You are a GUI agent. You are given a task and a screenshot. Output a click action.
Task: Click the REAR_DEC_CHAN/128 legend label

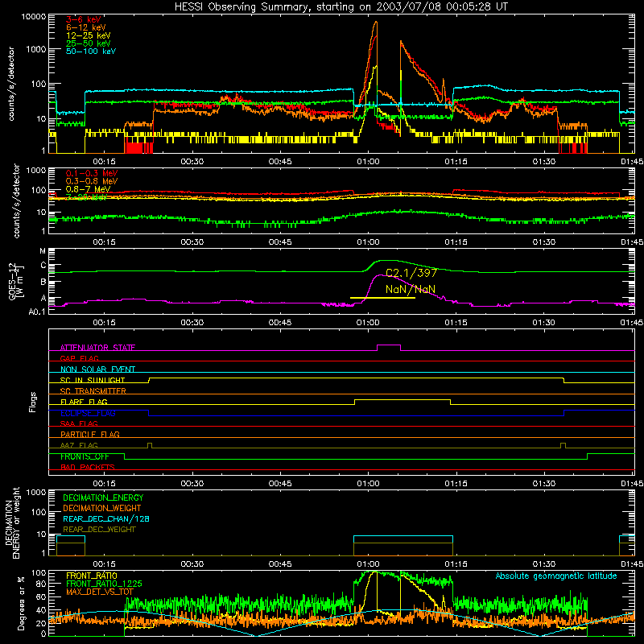pyautogui.click(x=106, y=519)
